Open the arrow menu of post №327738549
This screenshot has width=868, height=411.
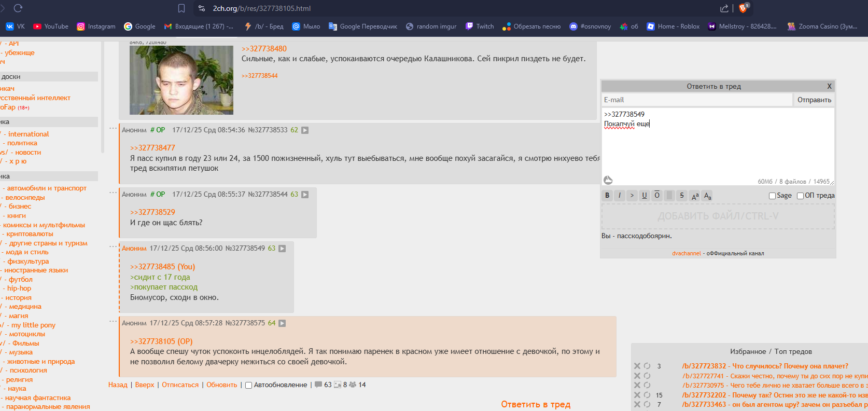(282, 249)
